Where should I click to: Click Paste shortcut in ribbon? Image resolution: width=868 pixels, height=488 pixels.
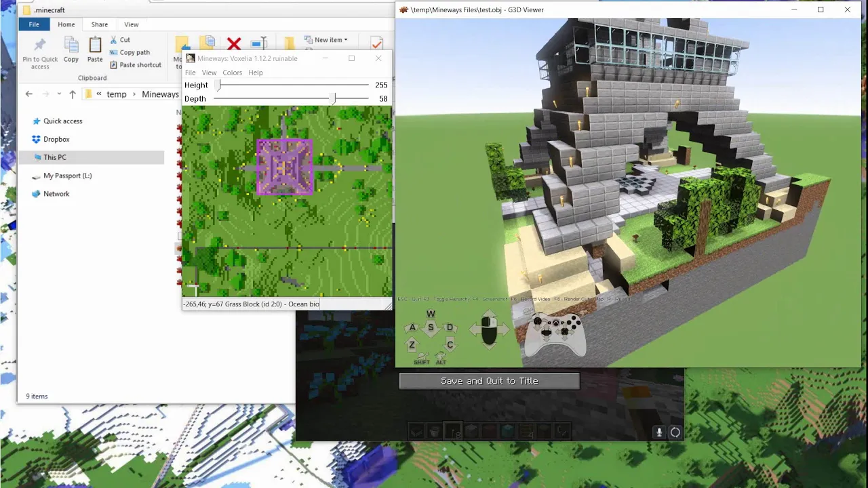[135, 65]
